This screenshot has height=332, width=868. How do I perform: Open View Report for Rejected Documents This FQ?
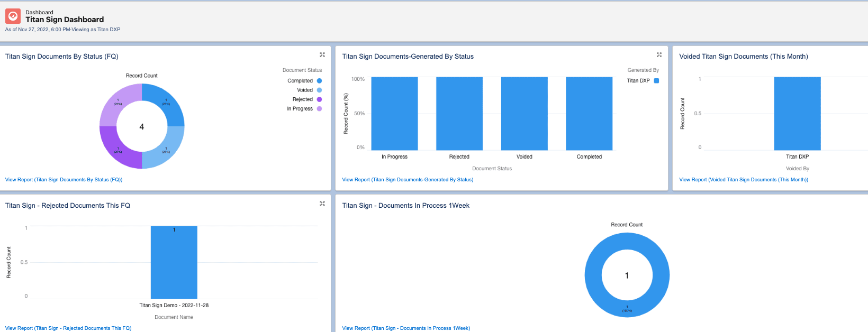[68, 328]
